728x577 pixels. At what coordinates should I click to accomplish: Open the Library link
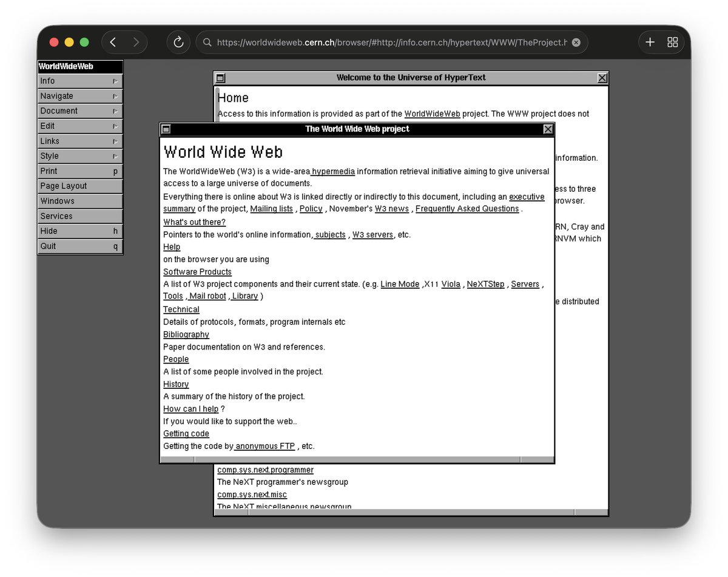pos(245,296)
